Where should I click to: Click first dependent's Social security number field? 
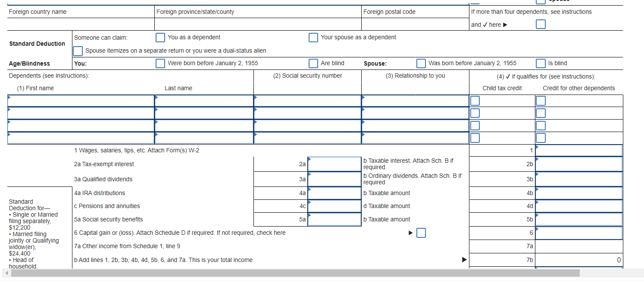(x=306, y=100)
